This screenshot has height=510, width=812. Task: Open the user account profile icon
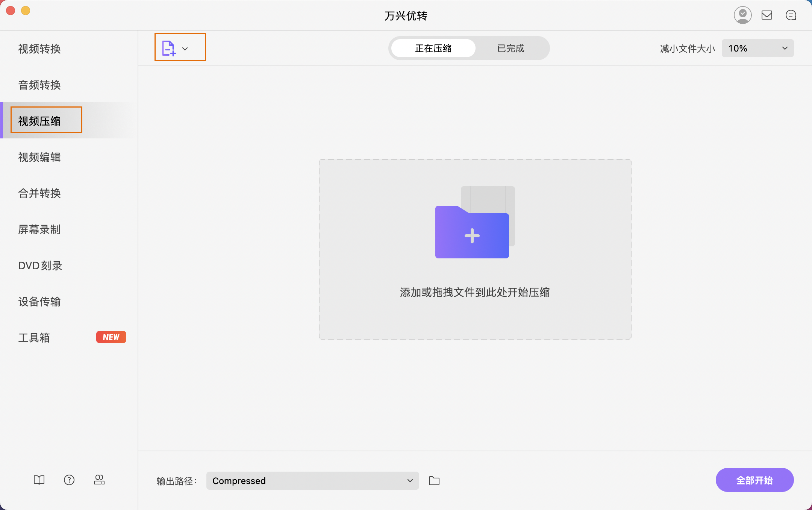(743, 15)
